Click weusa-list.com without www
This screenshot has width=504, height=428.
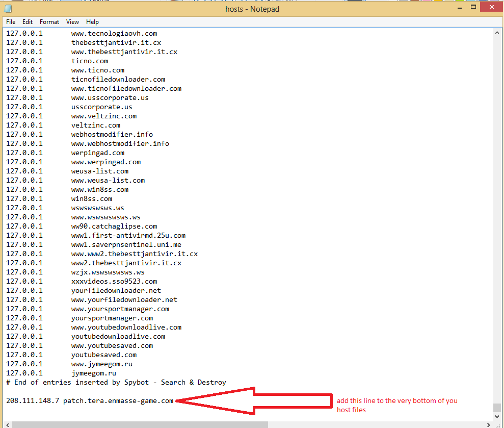tap(100, 171)
